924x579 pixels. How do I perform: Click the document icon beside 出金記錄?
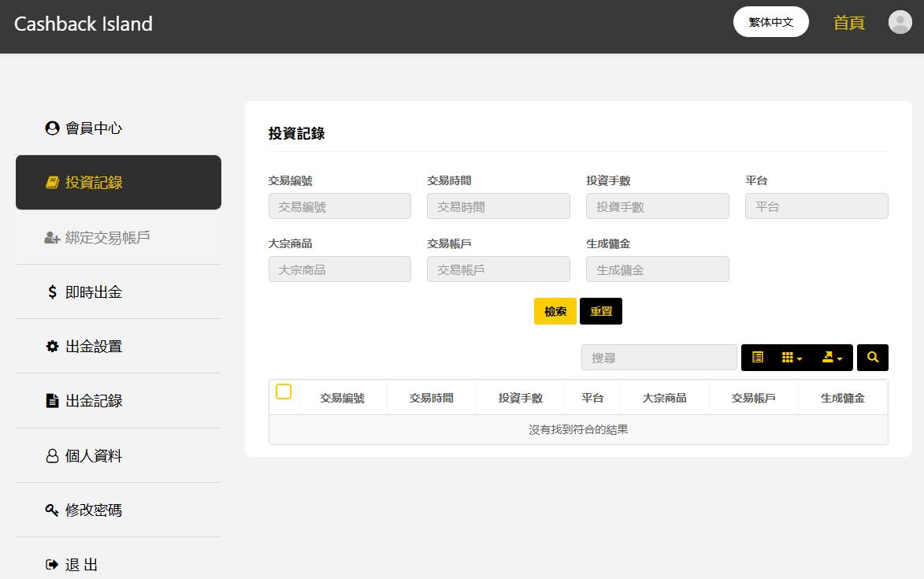(x=53, y=401)
